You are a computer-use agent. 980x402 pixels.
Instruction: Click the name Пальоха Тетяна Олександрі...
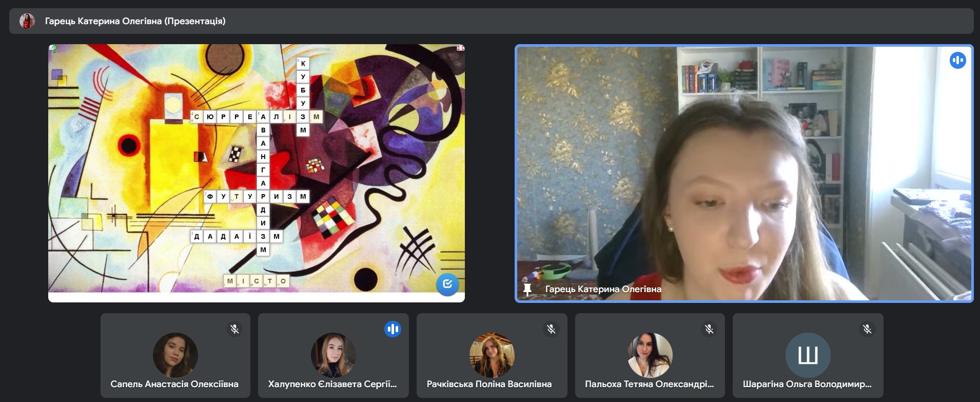(x=650, y=384)
